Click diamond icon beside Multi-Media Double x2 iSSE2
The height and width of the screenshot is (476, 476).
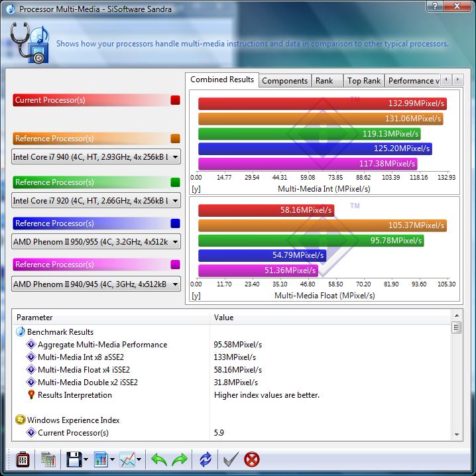tap(31, 383)
